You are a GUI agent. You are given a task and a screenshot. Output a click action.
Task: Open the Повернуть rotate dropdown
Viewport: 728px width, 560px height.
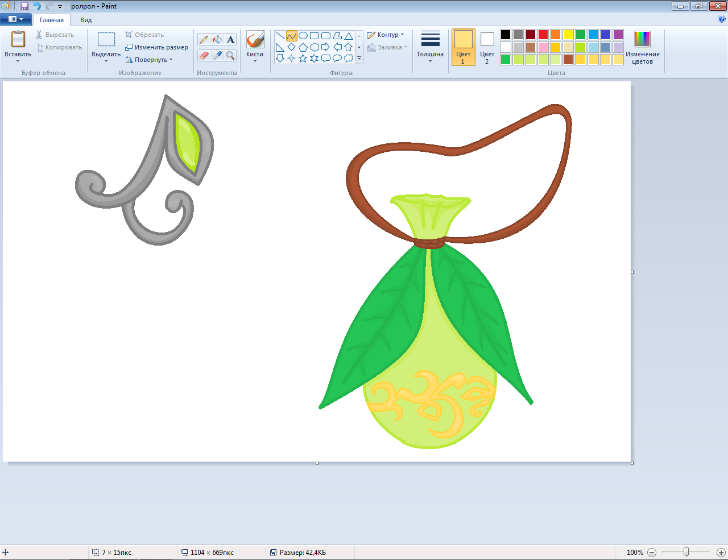[x=150, y=60]
